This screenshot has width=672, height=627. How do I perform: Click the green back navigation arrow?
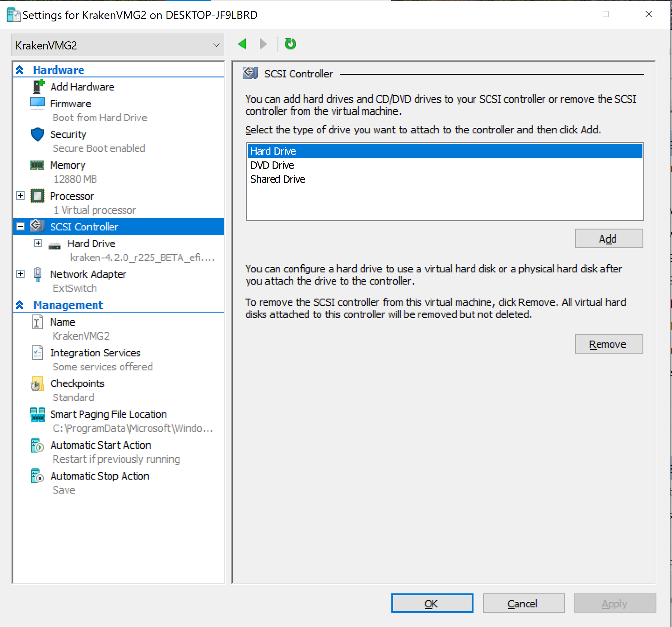[242, 44]
